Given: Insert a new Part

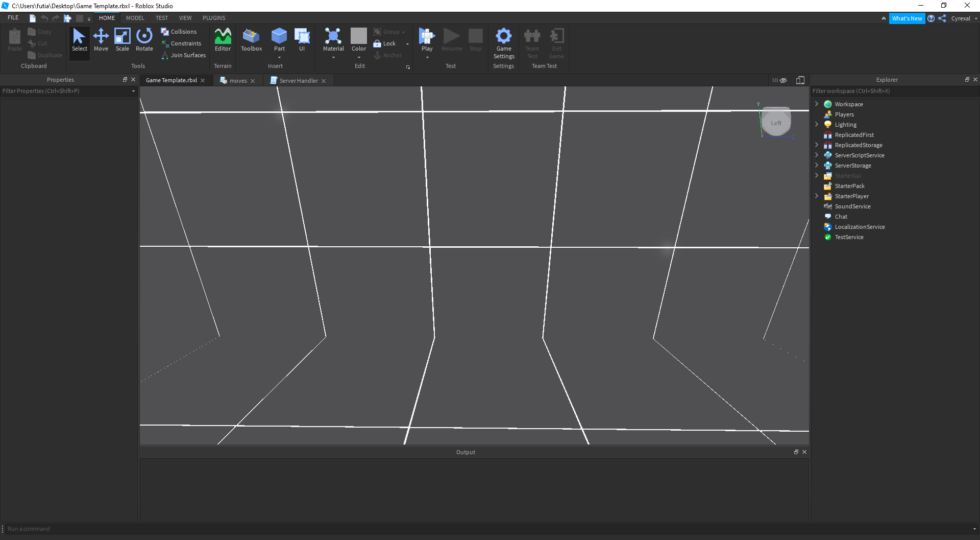Looking at the screenshot, I should [x=279, y=37].
